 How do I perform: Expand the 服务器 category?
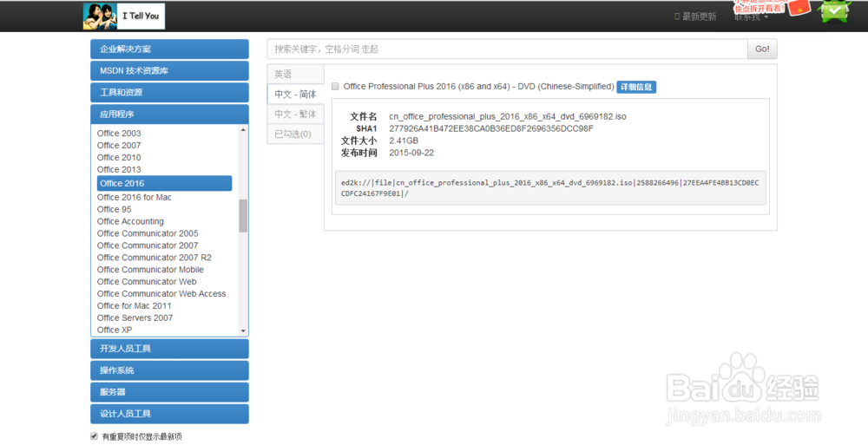[x=169, y=392]
